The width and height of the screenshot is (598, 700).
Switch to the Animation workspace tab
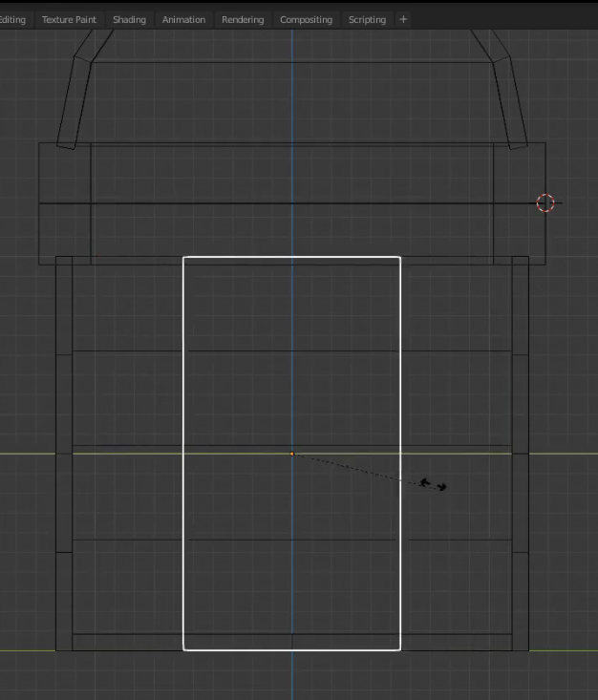(183, 20)
